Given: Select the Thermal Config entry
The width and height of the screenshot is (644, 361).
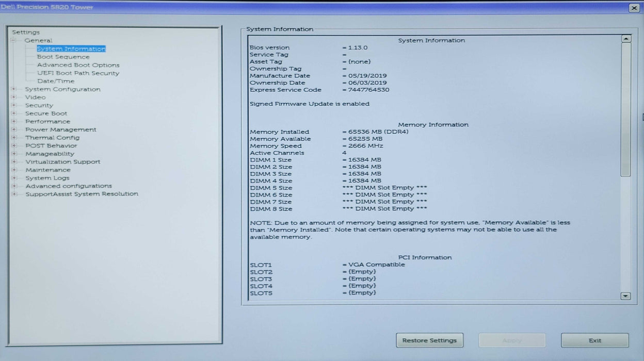Looking at the screenshot, I should point(52,138).
